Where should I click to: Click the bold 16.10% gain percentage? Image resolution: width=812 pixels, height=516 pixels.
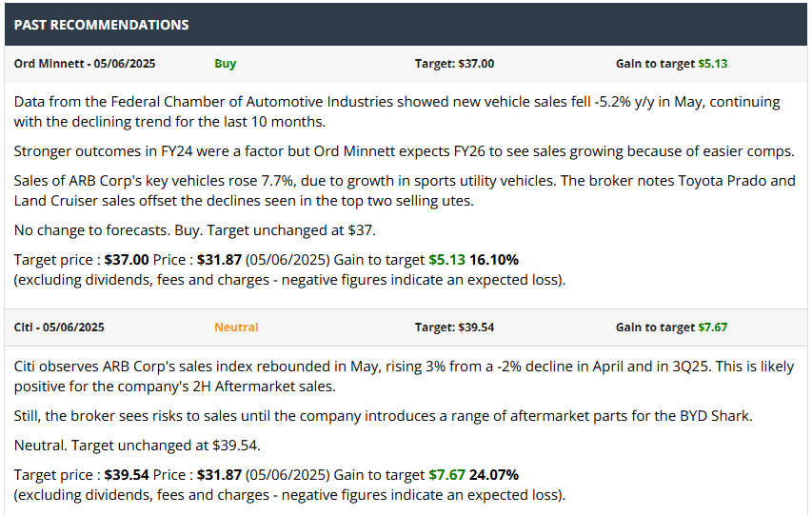494,259
